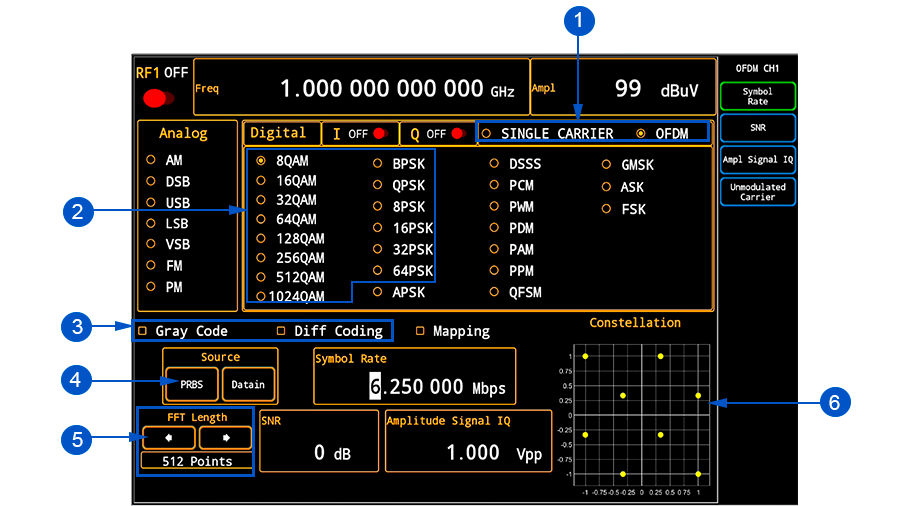Click the Digital panel tab label

pyautogui.click(x=278, y=133)
